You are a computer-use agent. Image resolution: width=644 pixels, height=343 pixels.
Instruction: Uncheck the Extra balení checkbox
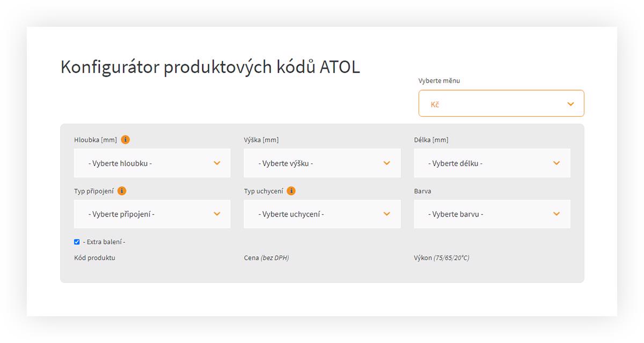pyautogui.click(x=77, y=242)
